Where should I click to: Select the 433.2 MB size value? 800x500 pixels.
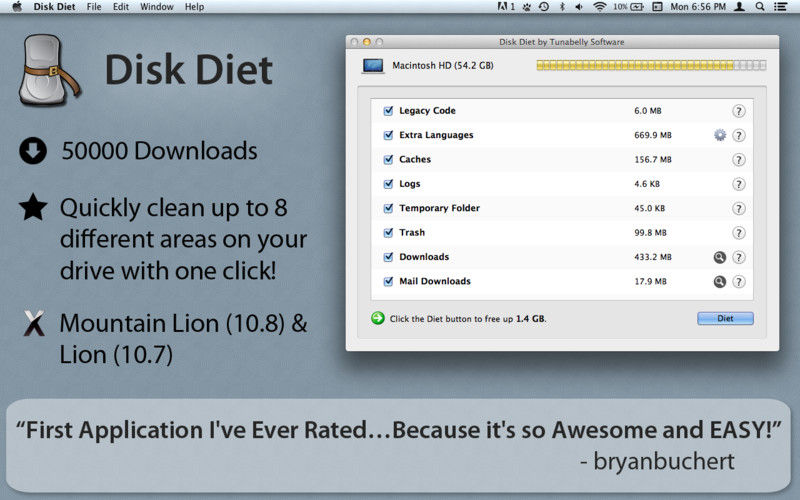[x=653, y=257]
